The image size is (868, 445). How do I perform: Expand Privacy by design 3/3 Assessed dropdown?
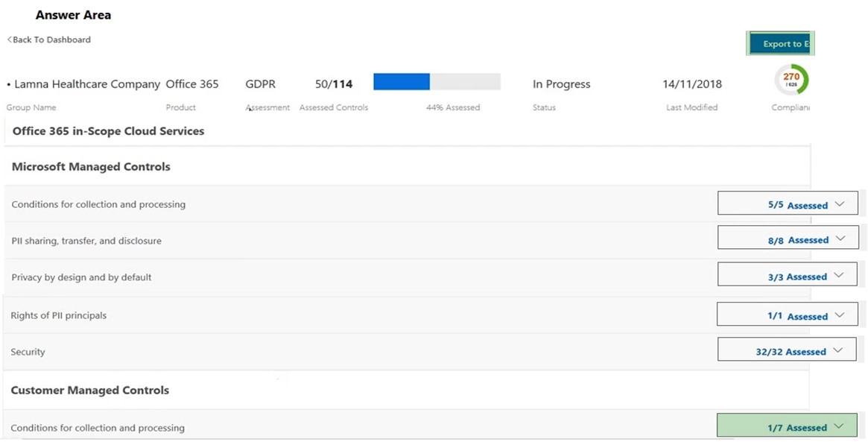pos(788,274)
